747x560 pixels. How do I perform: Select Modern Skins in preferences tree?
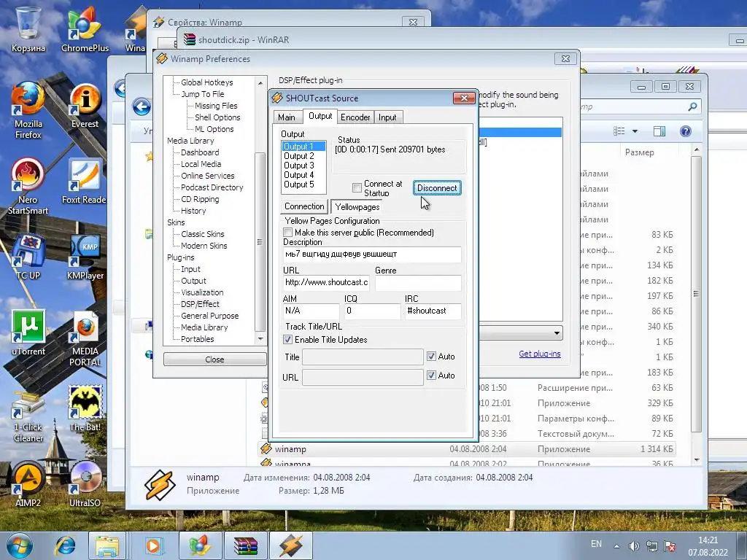[204, 246]
